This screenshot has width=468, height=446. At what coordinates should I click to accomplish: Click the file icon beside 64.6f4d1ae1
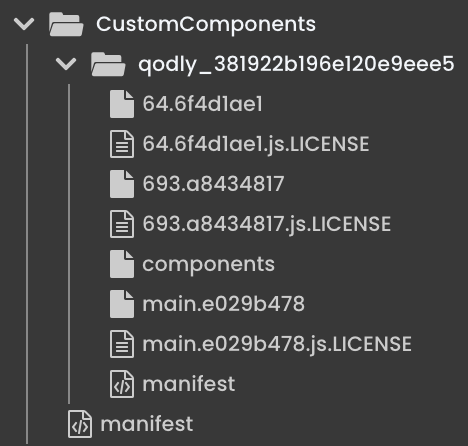(122, 104)
